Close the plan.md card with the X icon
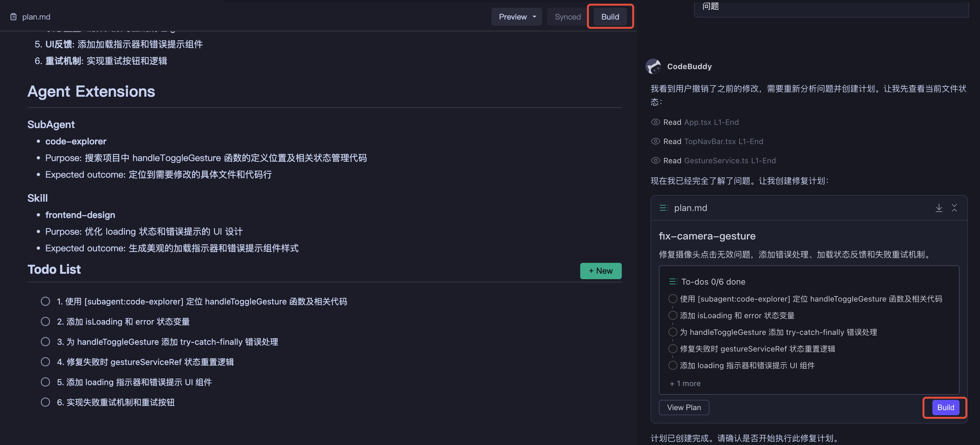 click(x=955, y=208)
